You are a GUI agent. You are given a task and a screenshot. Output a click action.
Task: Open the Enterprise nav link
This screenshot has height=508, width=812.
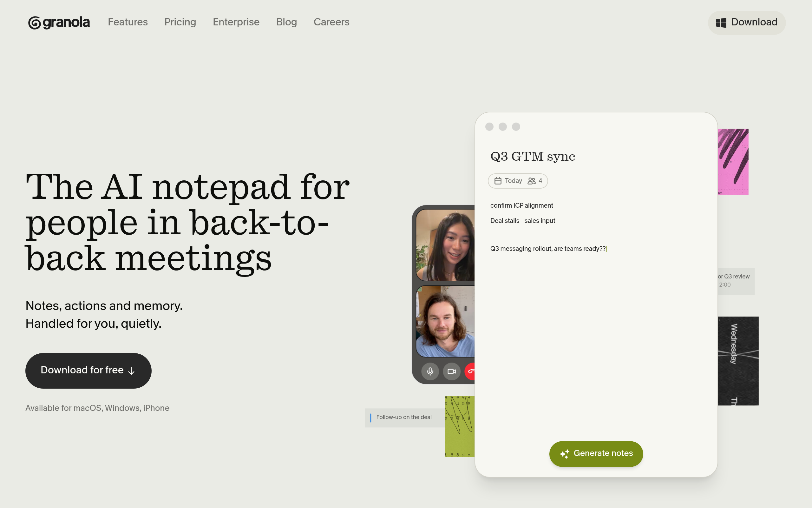pos(236,22)
